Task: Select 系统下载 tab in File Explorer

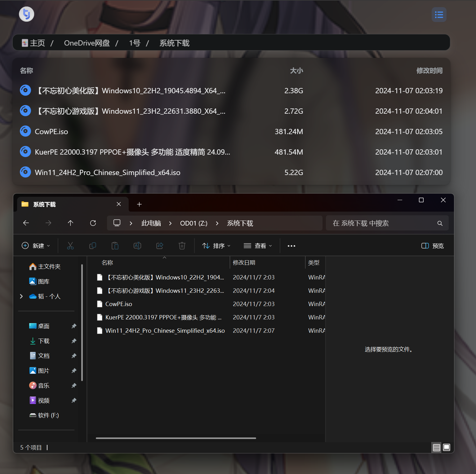Action: click(x=73, y=204)
